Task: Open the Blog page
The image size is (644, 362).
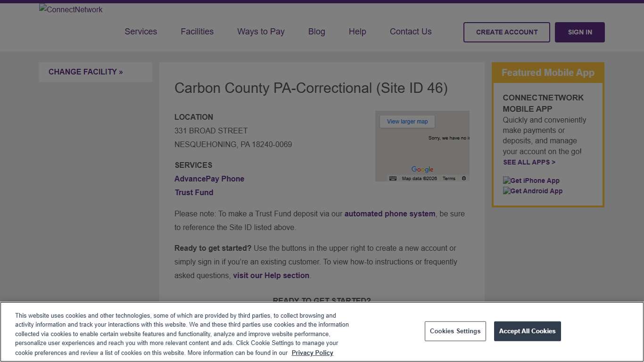Action: tap(316, 32)
